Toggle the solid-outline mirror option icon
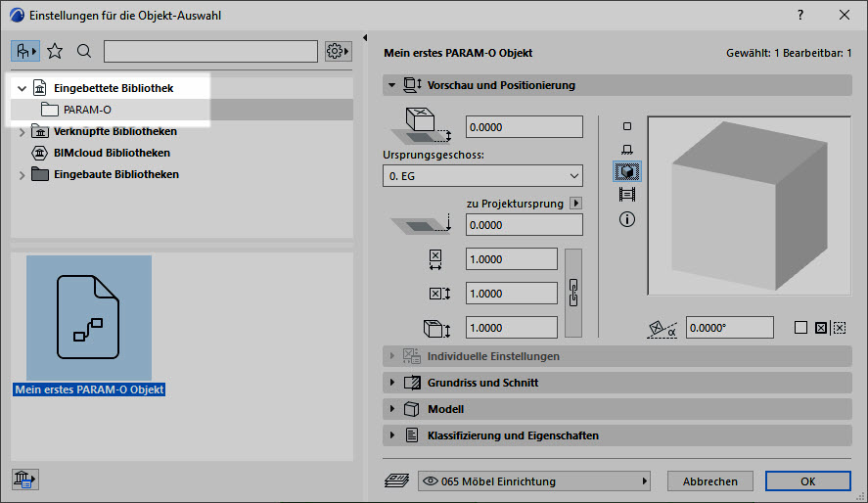The height and width of the screenshot is (503, 868). point(821,328)
